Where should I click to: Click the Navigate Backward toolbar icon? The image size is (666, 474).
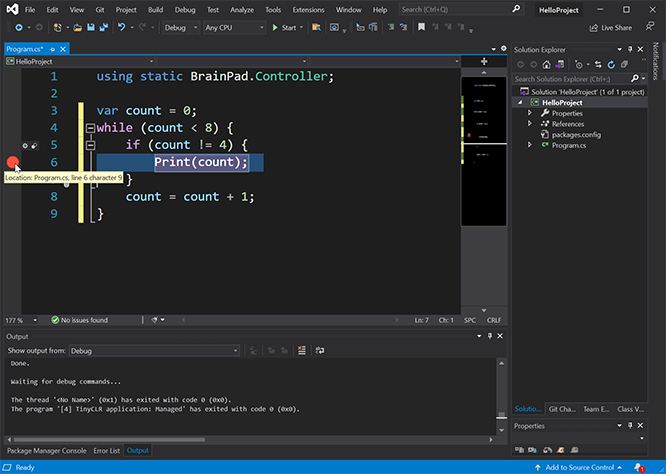tap(19, 28)
